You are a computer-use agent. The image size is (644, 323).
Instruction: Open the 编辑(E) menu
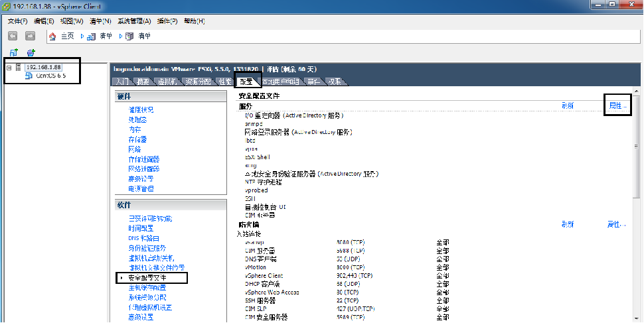click(44, 21)
